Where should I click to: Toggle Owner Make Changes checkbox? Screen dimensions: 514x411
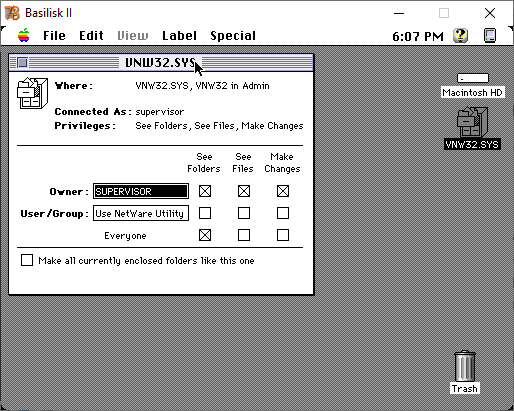point(283,191)
